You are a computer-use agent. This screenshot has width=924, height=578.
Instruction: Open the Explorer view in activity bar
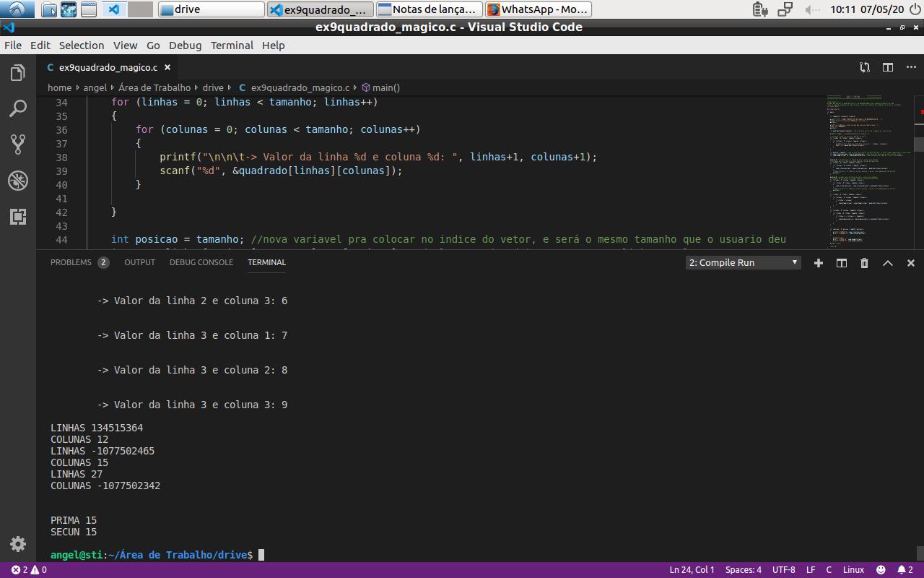pos(18,73)
